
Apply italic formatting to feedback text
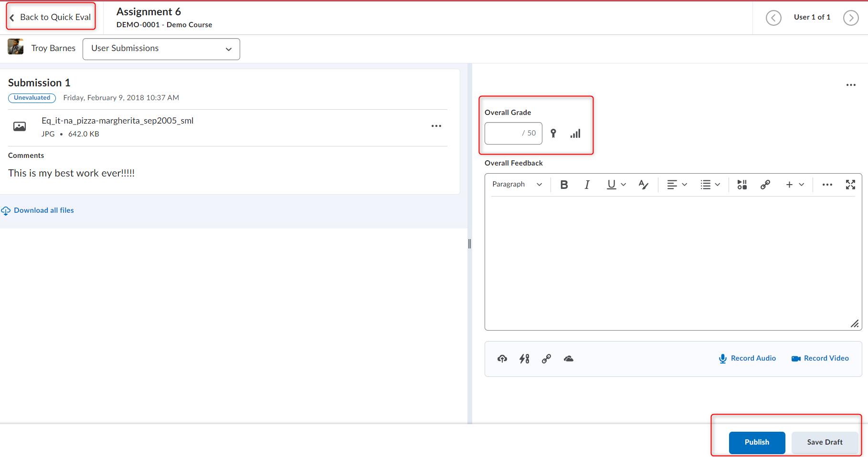pyautogui.click(x=587, y=185)
